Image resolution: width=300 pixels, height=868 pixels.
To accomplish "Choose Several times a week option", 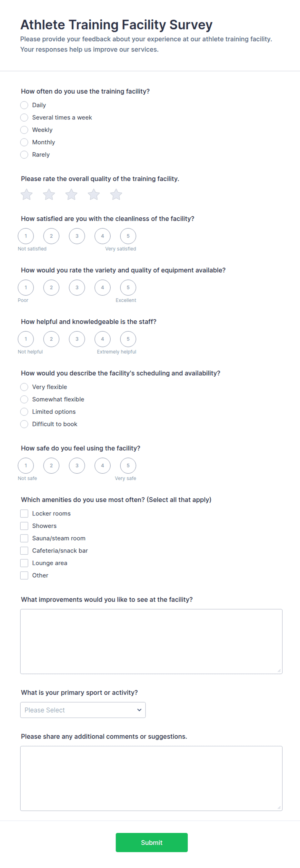I will (24, 118).
